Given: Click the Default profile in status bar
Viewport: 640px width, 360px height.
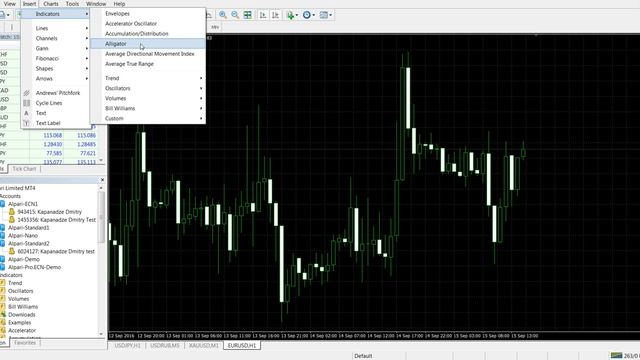Looking at the screenshot, I should click(x=363, y=356).
